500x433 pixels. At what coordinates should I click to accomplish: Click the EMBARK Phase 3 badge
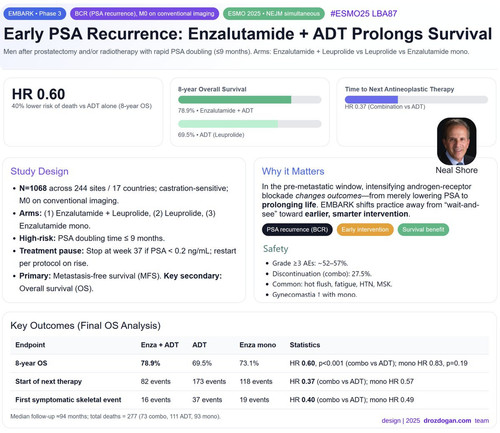click(x=35, y=14)
